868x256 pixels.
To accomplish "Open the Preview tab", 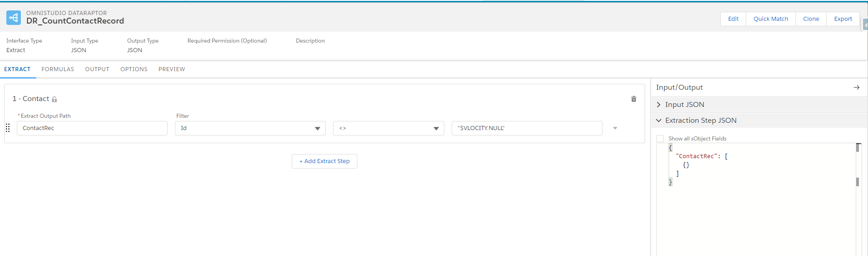I will click(x=172, y=69).
